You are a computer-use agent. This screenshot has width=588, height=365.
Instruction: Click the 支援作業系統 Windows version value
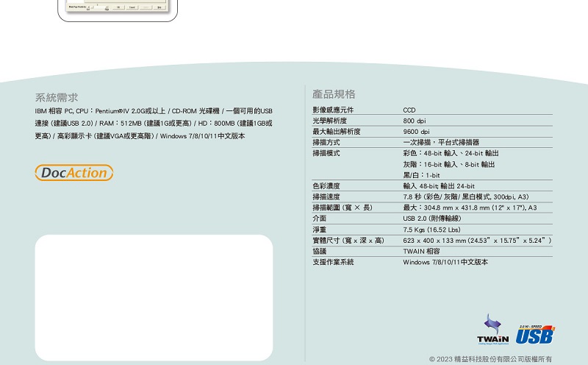(x=445, y=262)
